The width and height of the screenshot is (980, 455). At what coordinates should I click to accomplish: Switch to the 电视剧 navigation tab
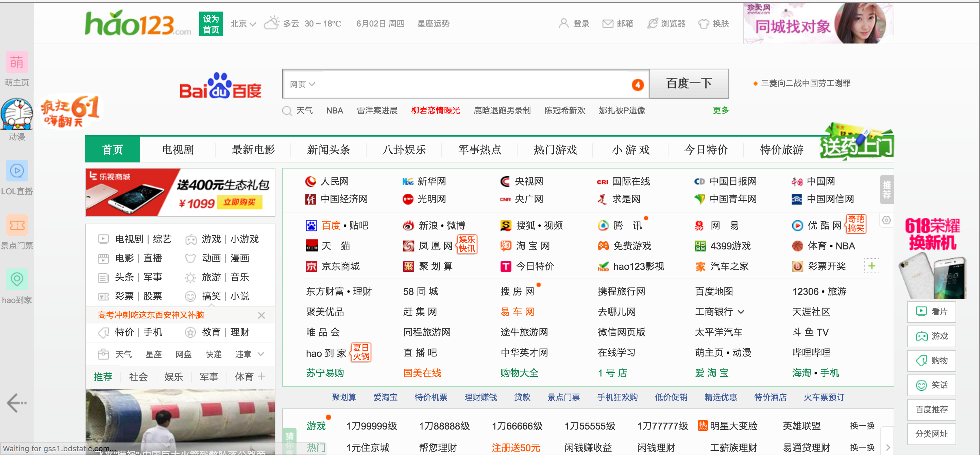click(178, 150)
